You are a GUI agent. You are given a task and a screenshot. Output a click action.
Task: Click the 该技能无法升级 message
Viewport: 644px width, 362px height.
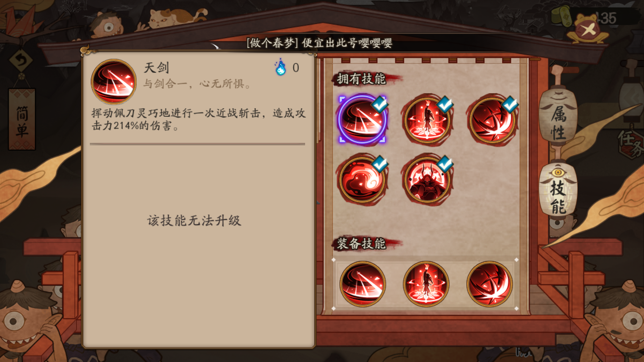tap(194, 221)
